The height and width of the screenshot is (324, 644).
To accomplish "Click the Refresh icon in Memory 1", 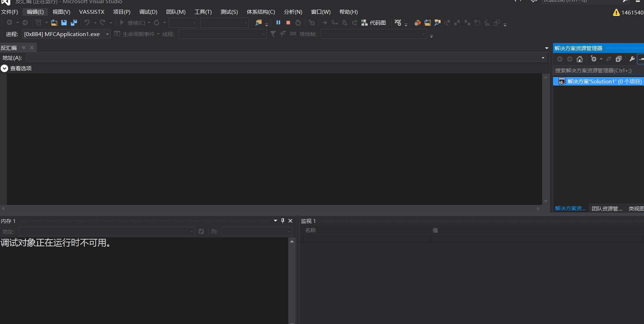I will pyautogui.click(x=201, y=231).
